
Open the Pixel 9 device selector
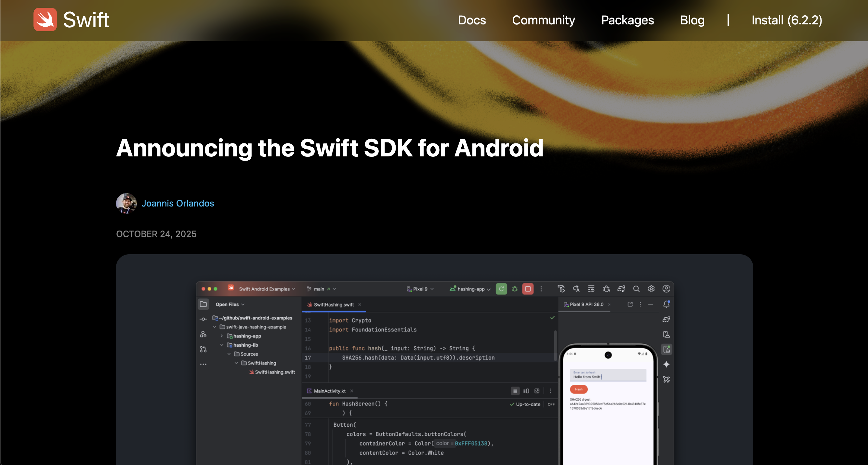coord(420,289)
